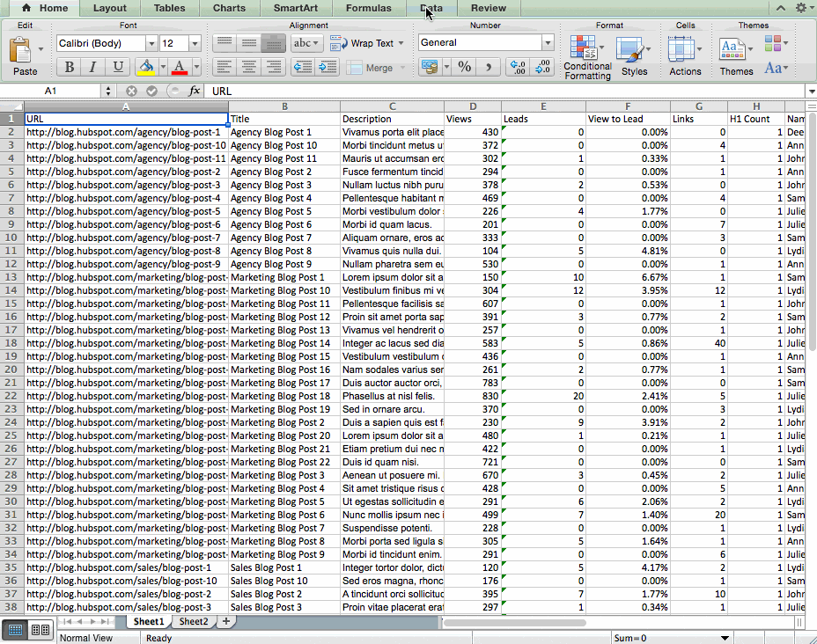Image resolution: width=817 pixels, height=644 pixels.
Task: Switch to the Formulas ribbon tab
Action: point(368,8)
